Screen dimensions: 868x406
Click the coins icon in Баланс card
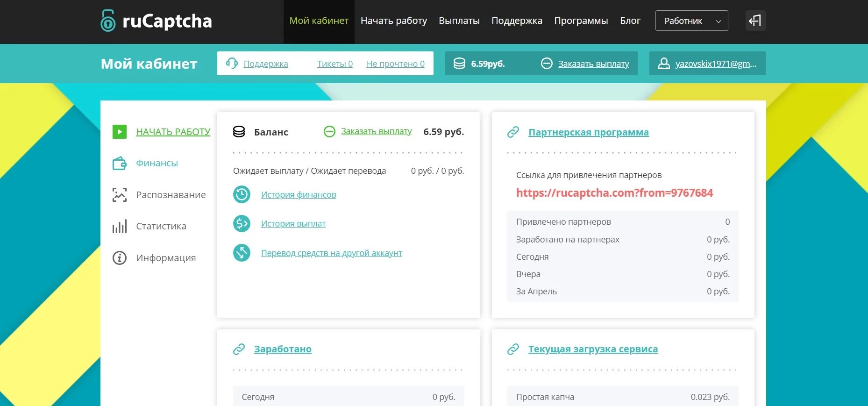[x=239, y=132]
